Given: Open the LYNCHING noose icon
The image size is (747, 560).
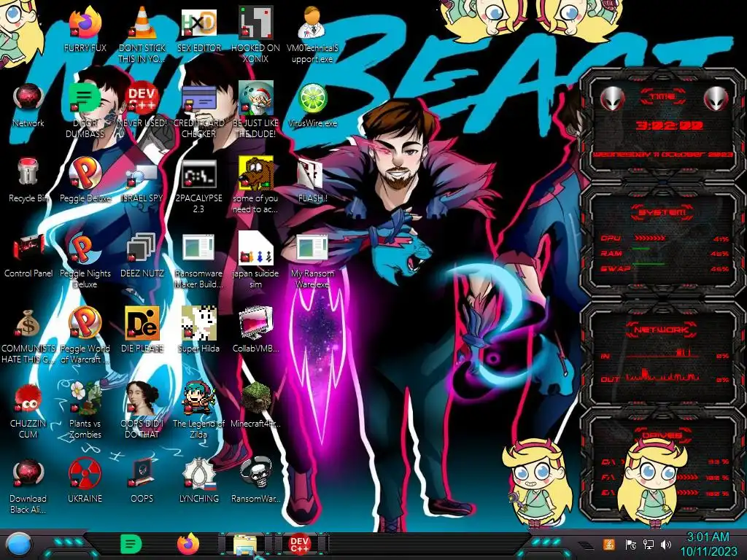Looking at the screenshot, I should tap(198, 474).
